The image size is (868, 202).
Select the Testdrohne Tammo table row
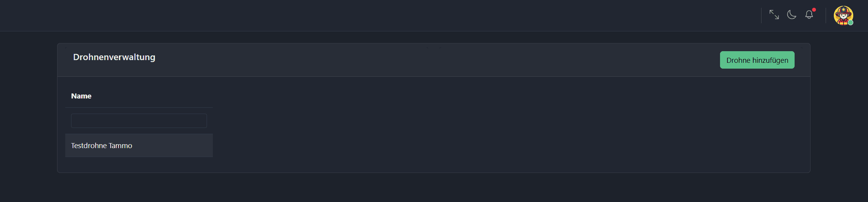click(x=139, y=145)
